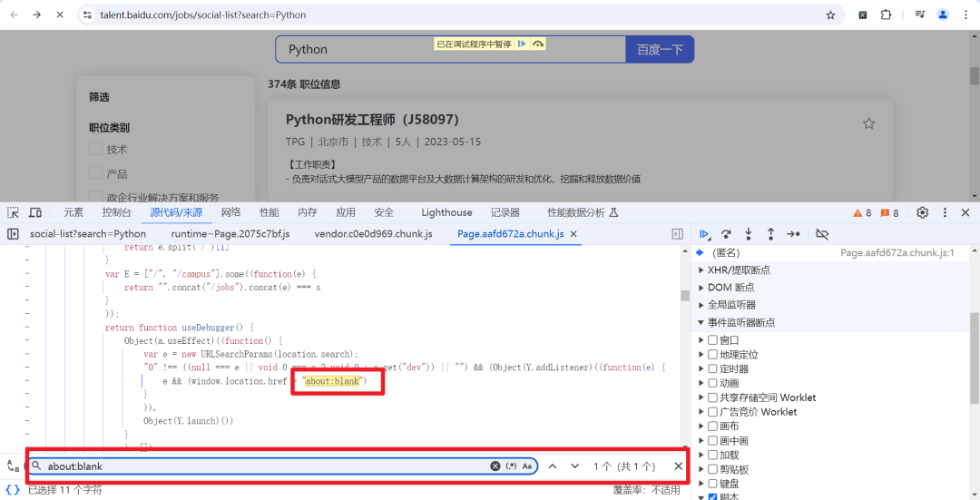Toggle the device toolbar icon
The image size is (980, 500).
click(35, 212)
